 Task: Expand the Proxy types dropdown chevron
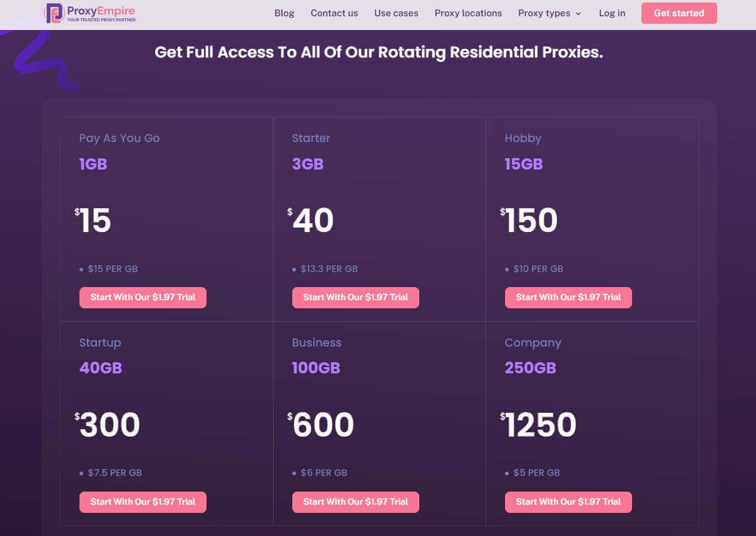pyautogui.click(x=578, y=14)
